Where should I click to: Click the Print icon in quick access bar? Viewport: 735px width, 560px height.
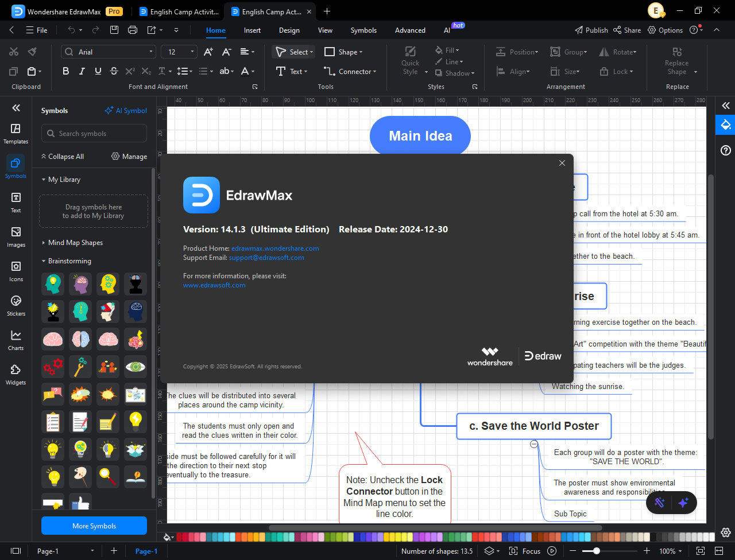(133, 30)
